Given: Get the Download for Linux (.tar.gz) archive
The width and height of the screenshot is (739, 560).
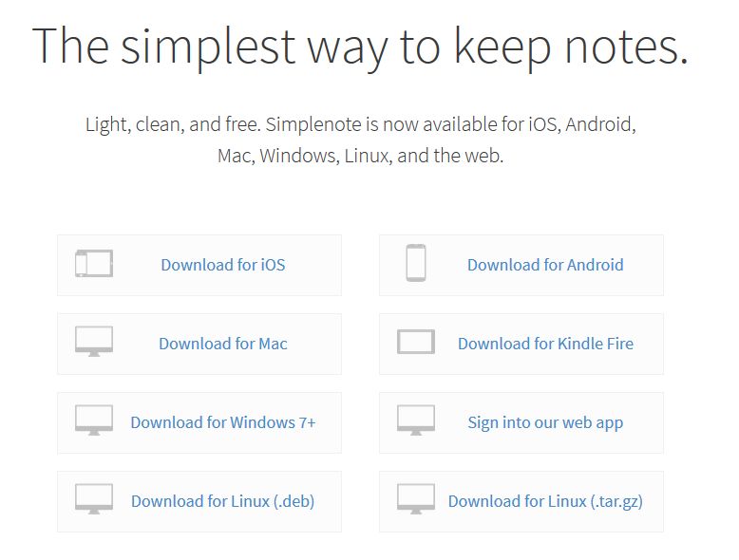Looking at the screenshot, I should click(x=545, y=501).
